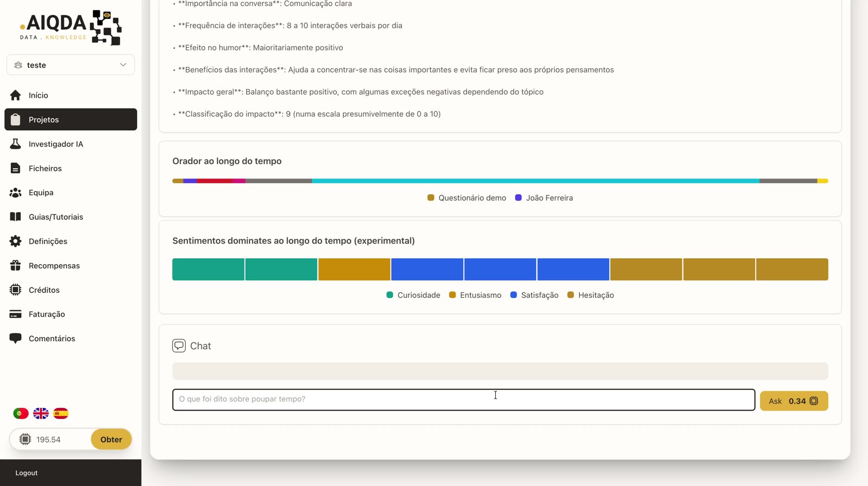Click the Equipa people icon

tap(15, 193)
